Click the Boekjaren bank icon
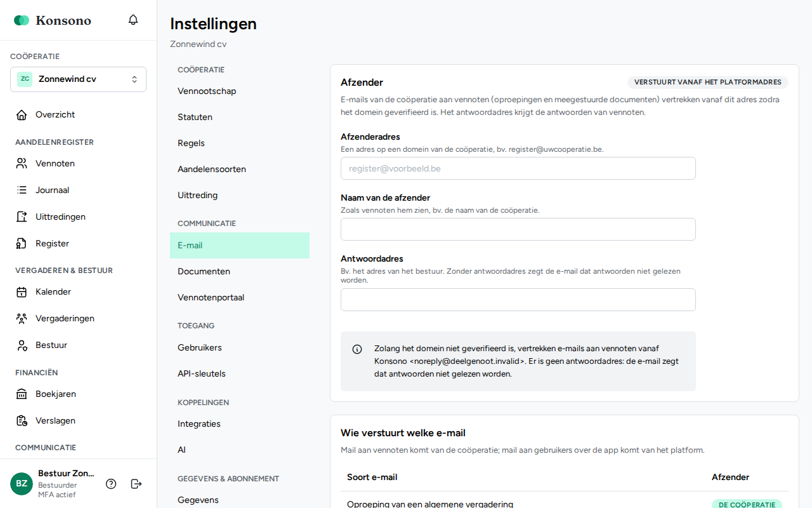 tap(22, 394)
